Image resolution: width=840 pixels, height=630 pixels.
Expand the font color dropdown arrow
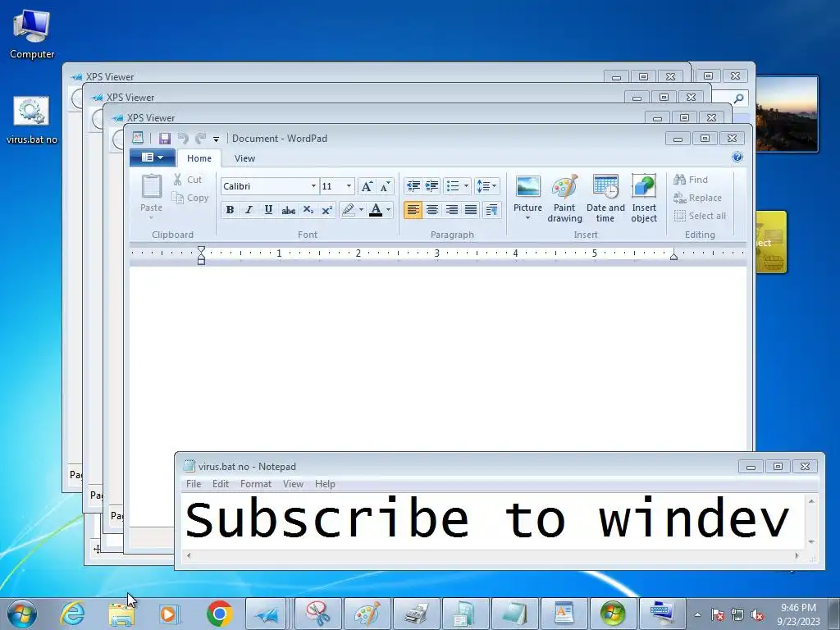point(388,210)
